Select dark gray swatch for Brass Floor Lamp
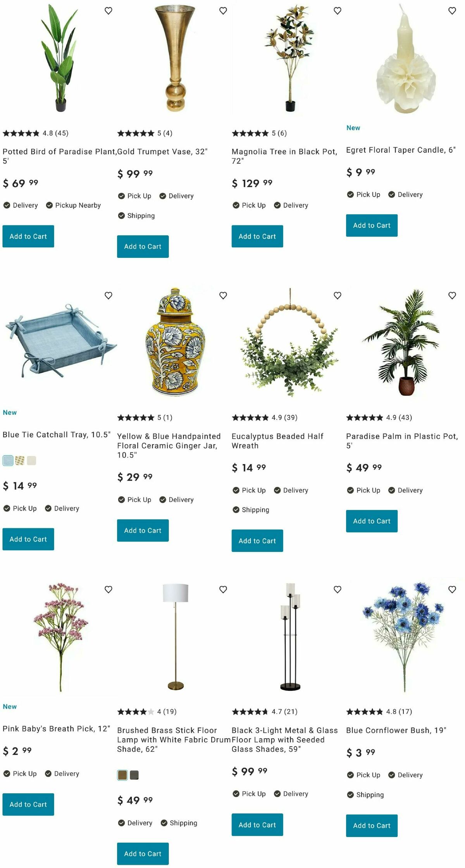 click(x=134, y=775)
